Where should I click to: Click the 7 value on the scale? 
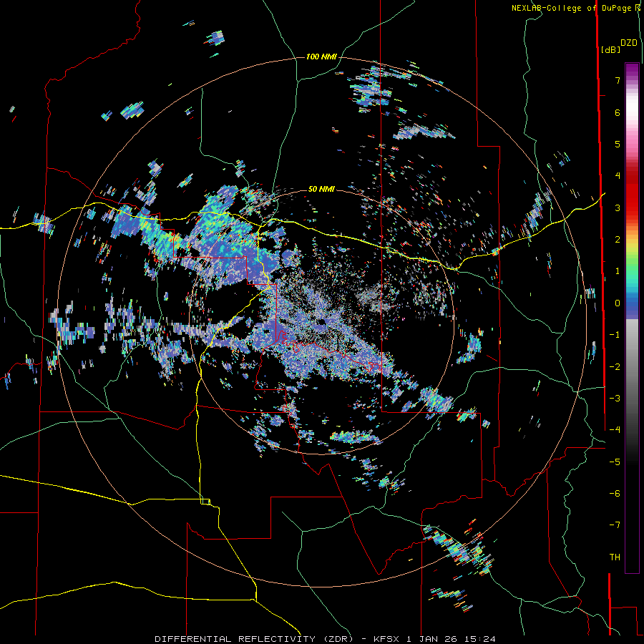click(x=617, y=80)
